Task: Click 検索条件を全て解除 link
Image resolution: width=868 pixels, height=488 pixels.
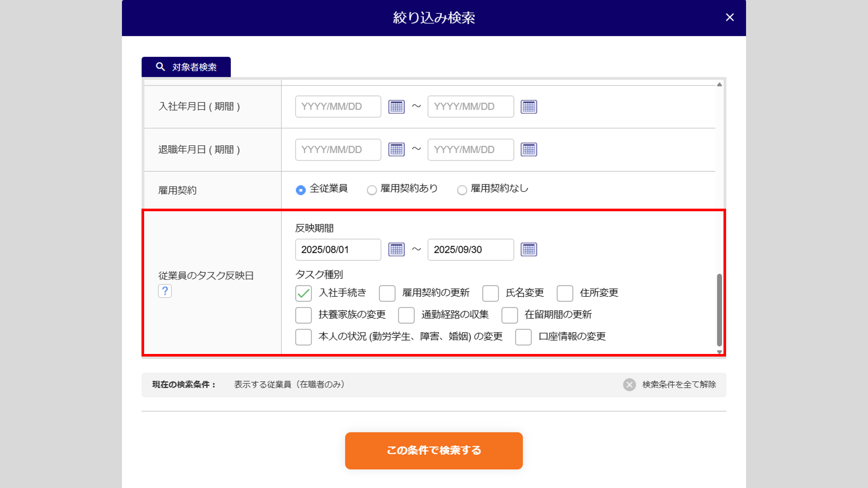Action: [x=679, y=384]
